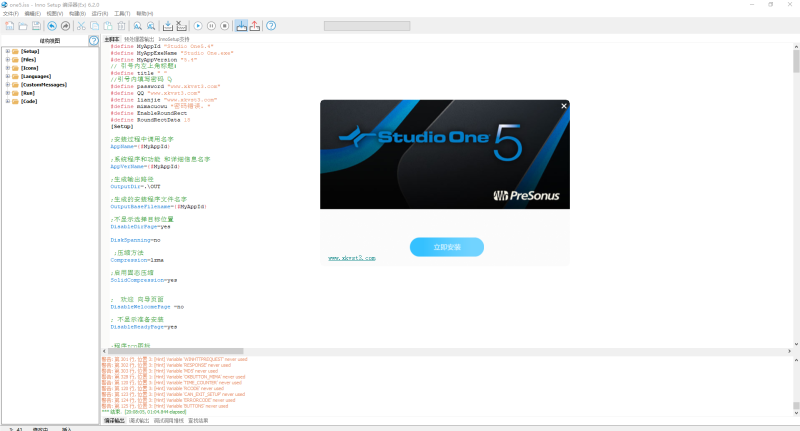Select the [Languages] section in tree
This screenshot has height=431, width=800.
[x=36, y=77]
